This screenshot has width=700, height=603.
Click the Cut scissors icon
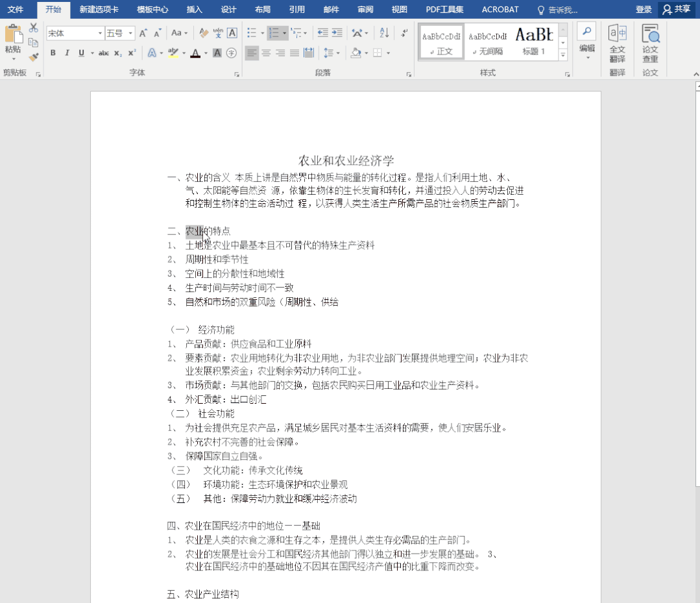click(34, 28)
